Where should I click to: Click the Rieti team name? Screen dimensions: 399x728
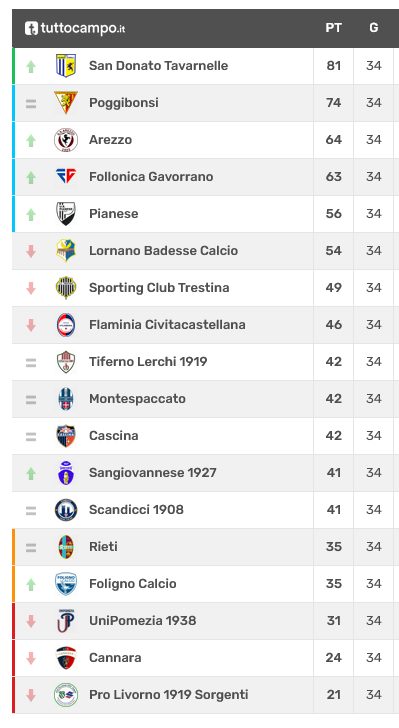coord(103,546)
